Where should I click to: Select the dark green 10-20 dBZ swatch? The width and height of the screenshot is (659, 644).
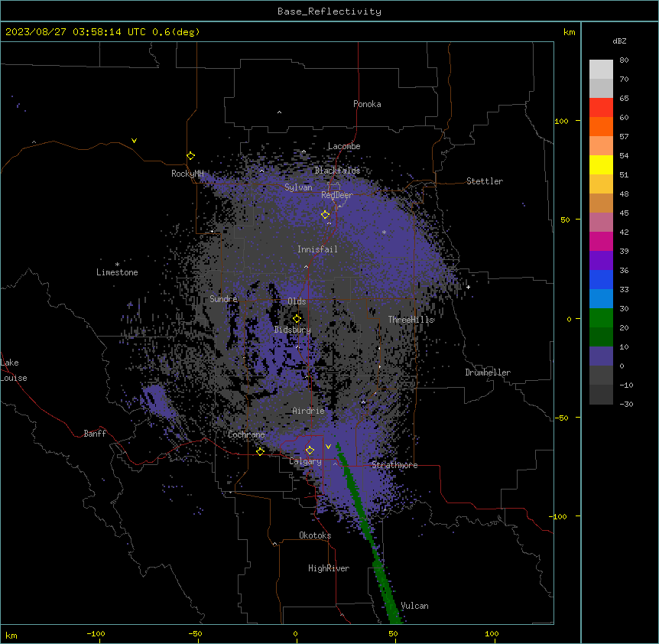pos(601,337)
